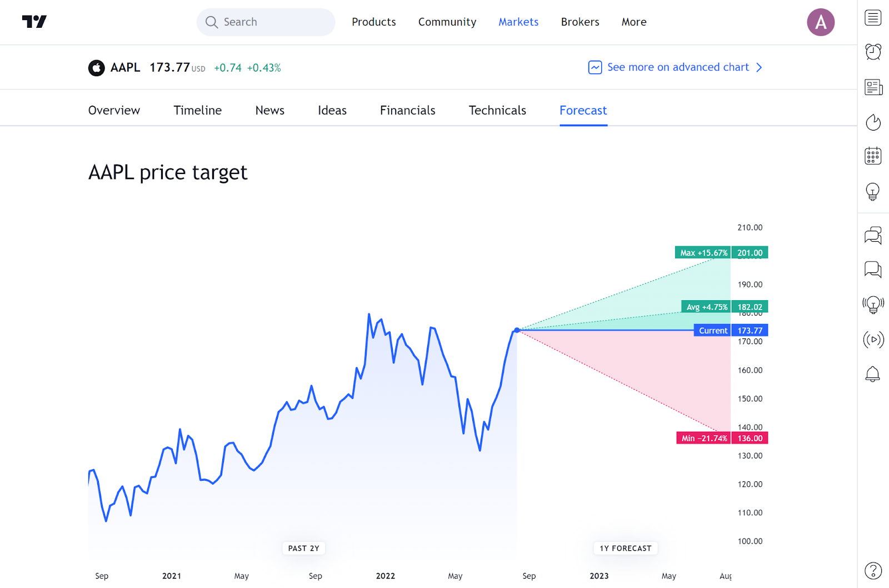This screenshot has width=889, height=588.
Task: Open My Ideas lightbulb icon
Action: (x=873, y=192)
